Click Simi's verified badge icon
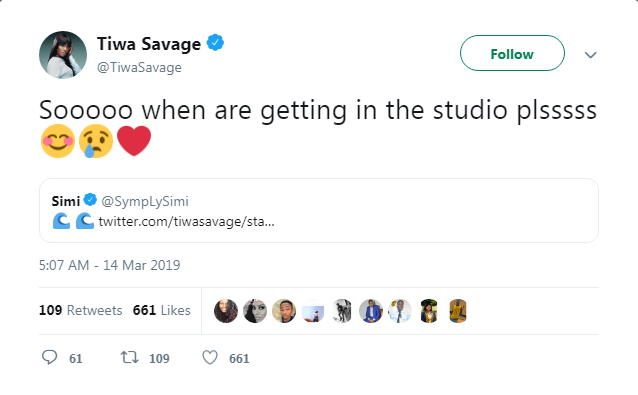The height and width of the screenshot is (395, 638). click(x=90, y=200)
